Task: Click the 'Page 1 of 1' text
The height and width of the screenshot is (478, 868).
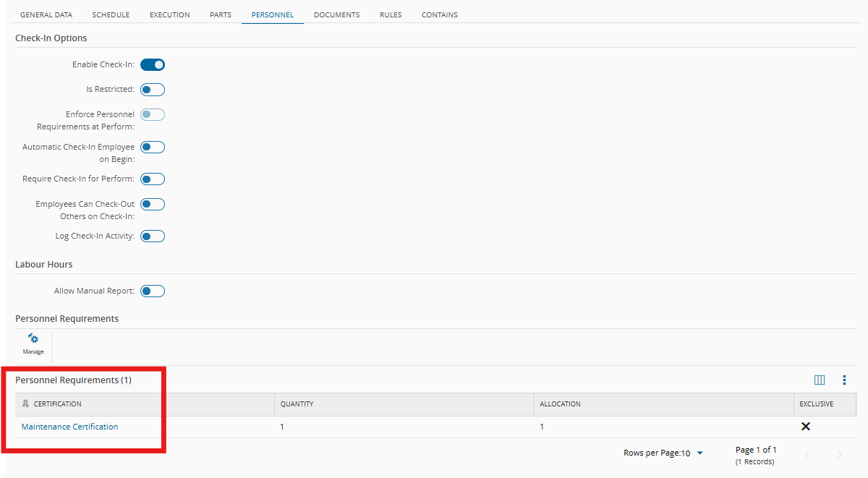Action: 756,450
